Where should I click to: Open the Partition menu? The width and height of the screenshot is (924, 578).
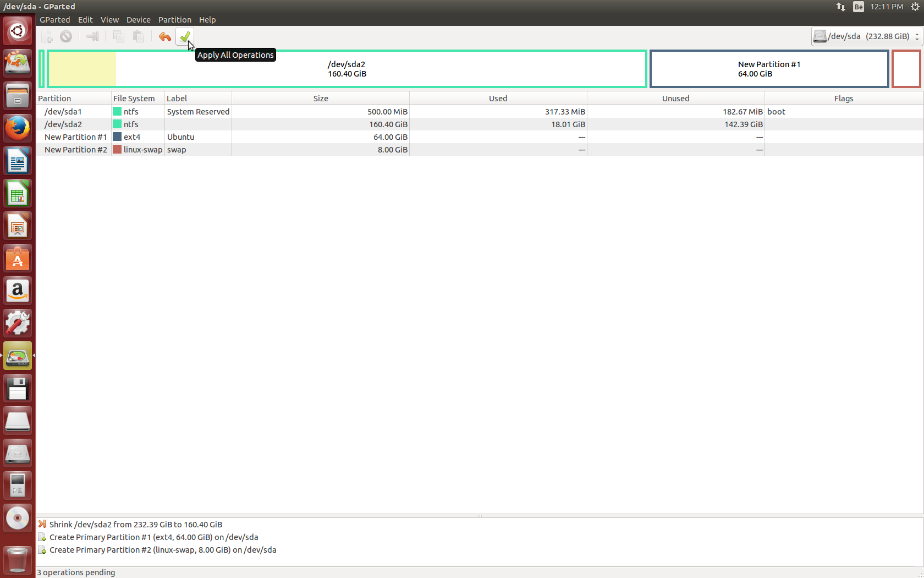[x=175, y=20]
